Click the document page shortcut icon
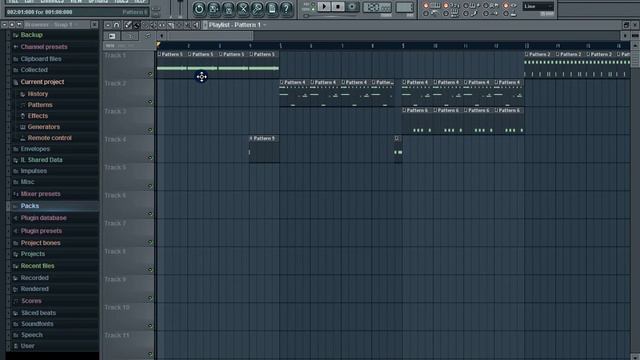The image size is (640, 360). click(272, 9)
